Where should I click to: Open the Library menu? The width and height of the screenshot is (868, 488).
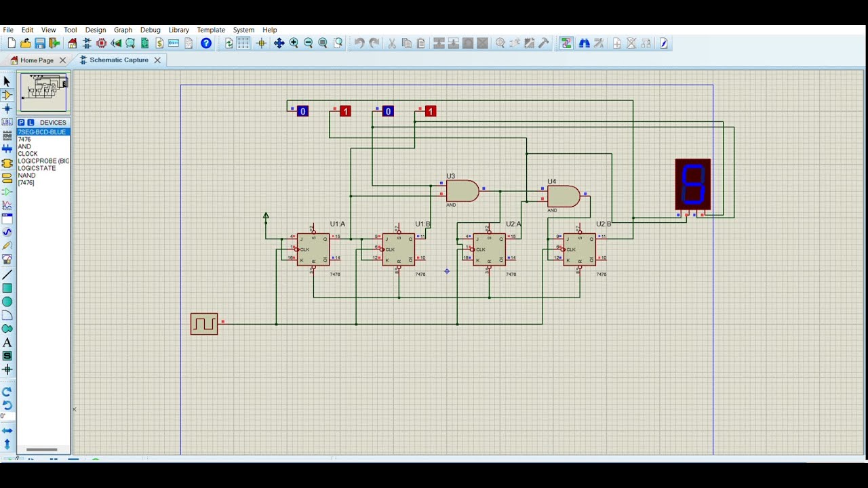[x=178, y=30]
